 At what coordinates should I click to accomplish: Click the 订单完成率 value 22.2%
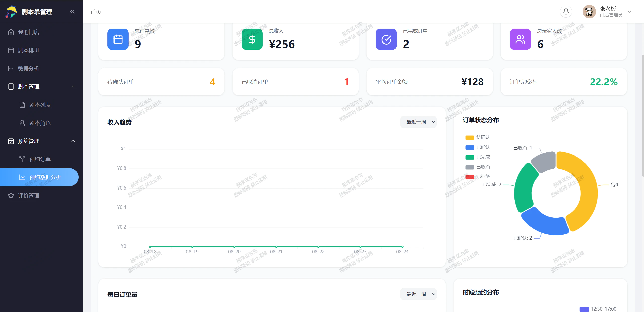pyautogui.click(x=604, y=82)
